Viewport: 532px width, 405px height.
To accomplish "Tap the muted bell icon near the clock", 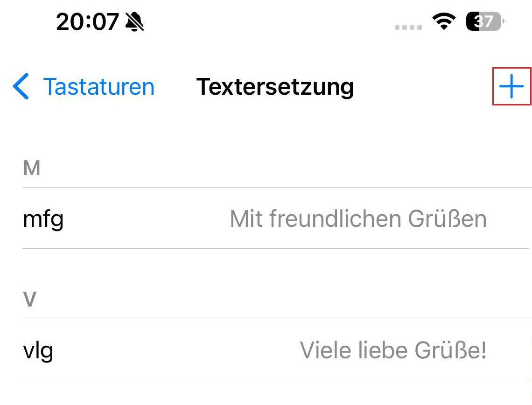I will (x=134, y=22).
